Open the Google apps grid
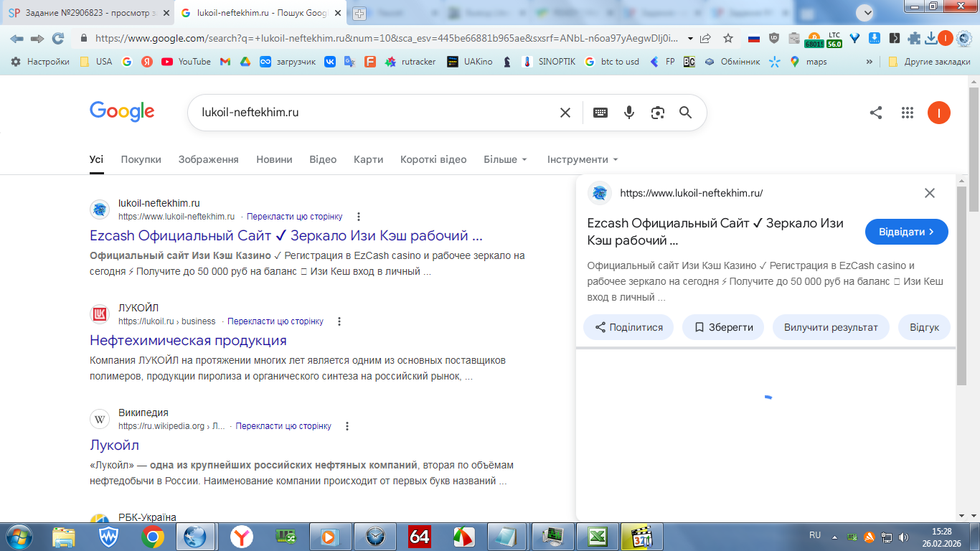The image size is (980, 551). click(x=908, y=113)
